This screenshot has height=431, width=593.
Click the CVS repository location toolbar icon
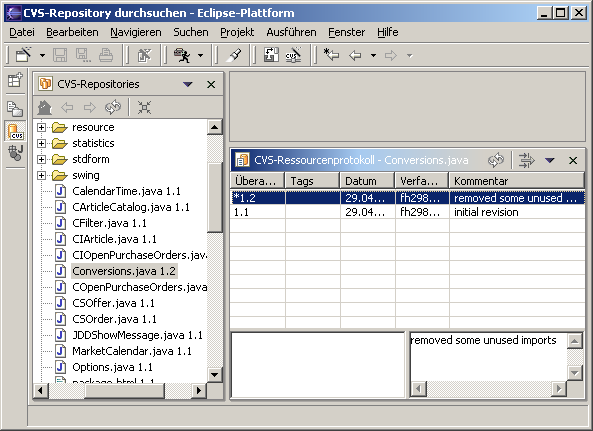coord(293,55)
